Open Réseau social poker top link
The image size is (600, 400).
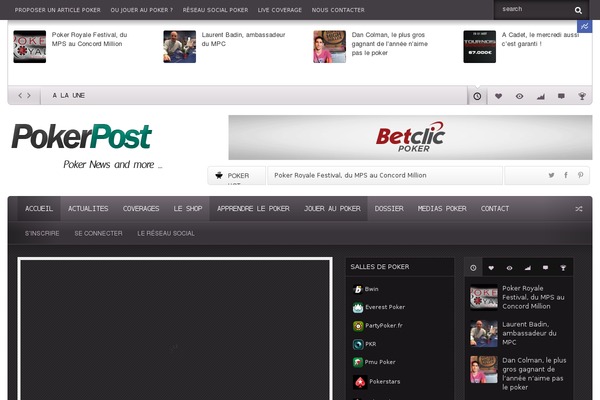[x=215, y=10]
